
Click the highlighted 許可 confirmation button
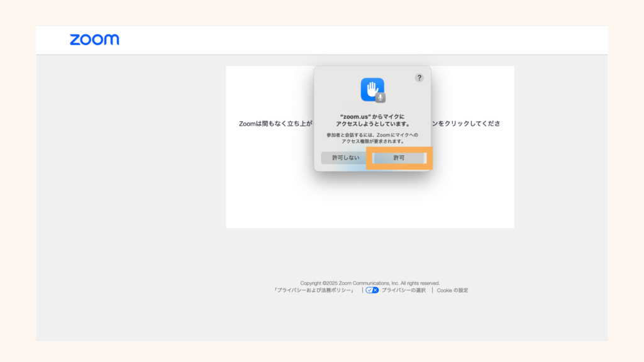pyautogui.click(x=399, y=158)
